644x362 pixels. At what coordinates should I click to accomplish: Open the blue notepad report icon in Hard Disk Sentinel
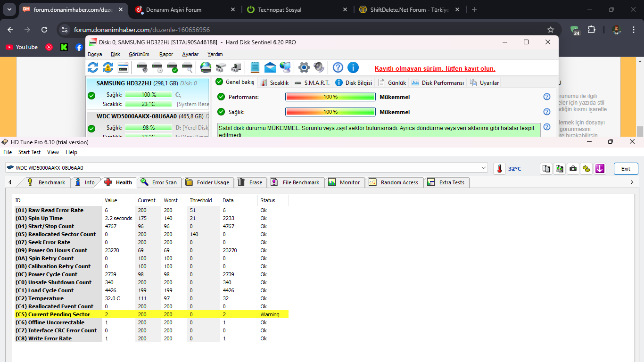pyautogui.click(x=255, y=67)
